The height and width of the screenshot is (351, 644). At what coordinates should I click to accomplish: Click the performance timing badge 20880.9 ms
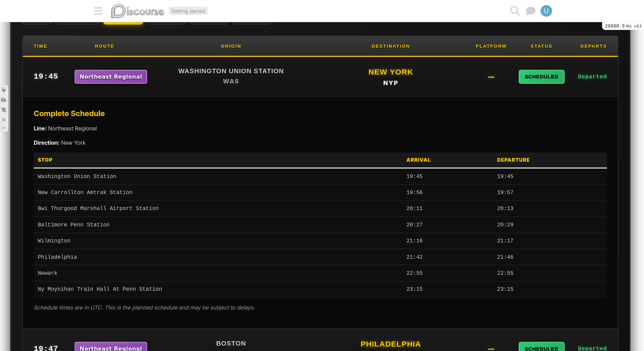(x=623, y=26)
